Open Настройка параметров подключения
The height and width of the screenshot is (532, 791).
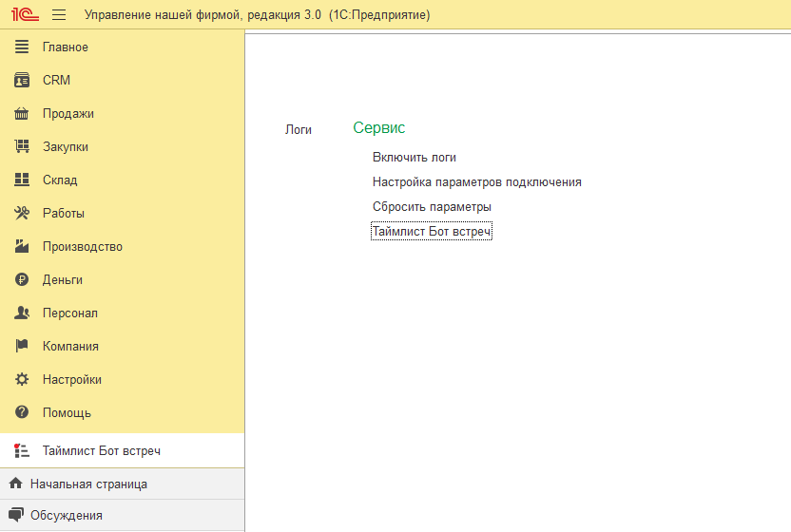point(476,182)
